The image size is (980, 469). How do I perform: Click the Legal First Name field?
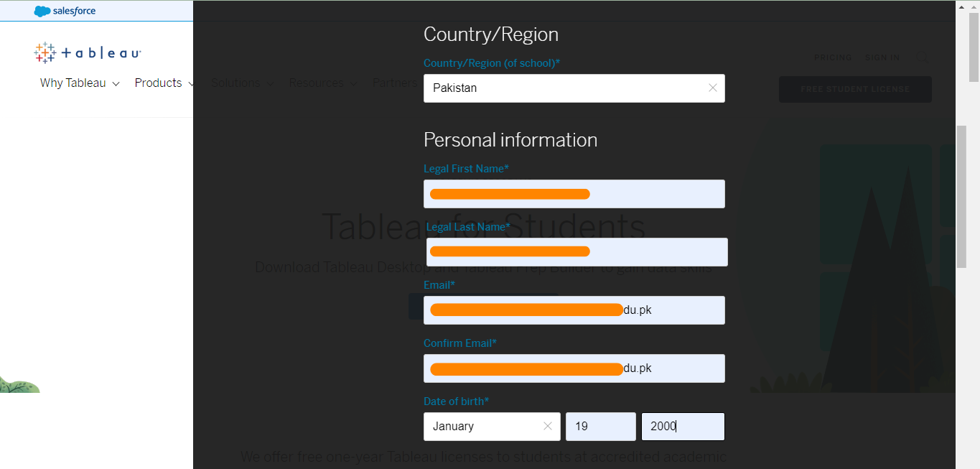(574, 194)
